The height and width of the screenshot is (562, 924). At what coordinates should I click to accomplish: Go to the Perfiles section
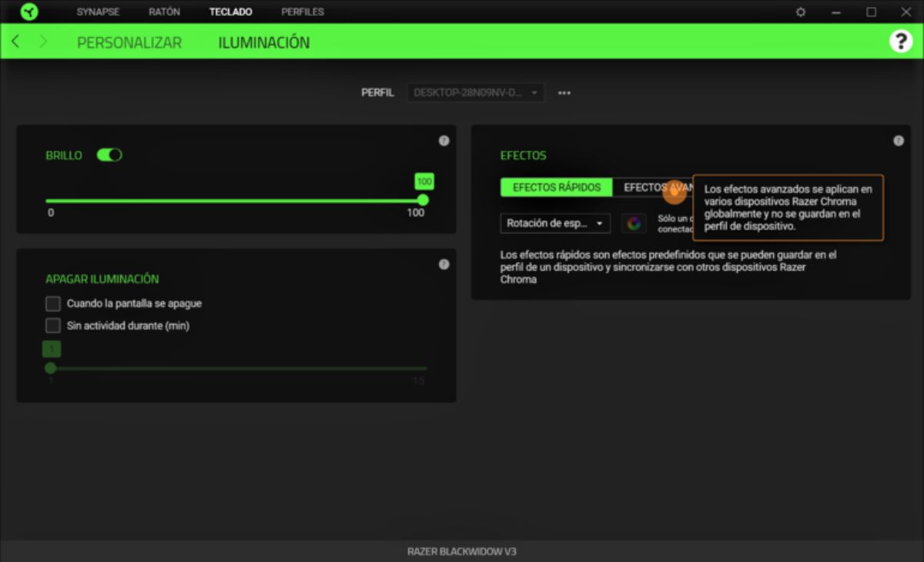point(303,12)
